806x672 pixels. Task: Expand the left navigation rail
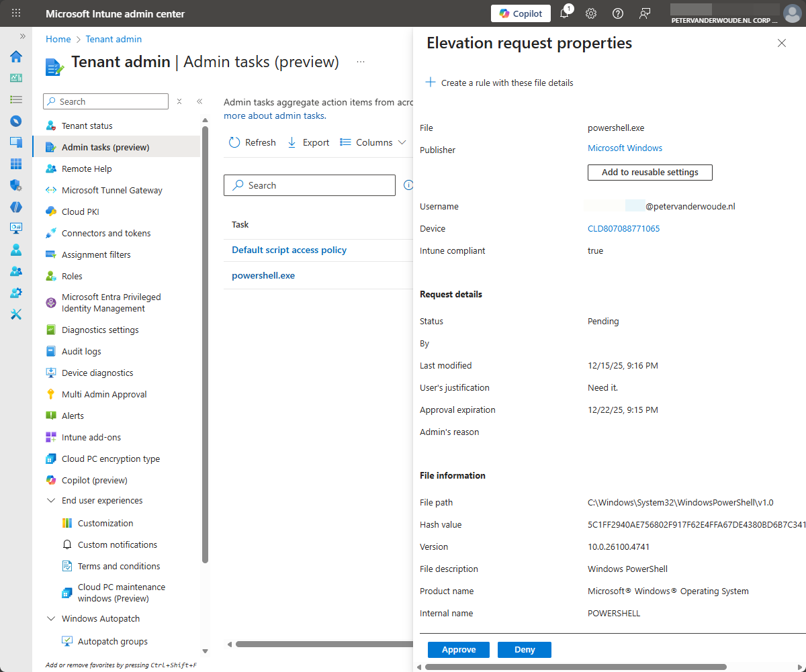click(22, 36)
